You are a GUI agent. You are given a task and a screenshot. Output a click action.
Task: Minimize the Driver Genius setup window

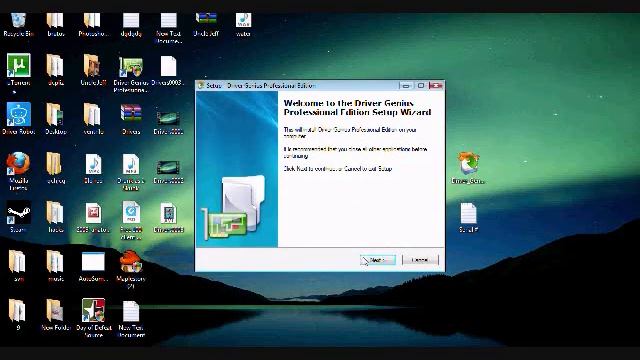pos(406,85)
